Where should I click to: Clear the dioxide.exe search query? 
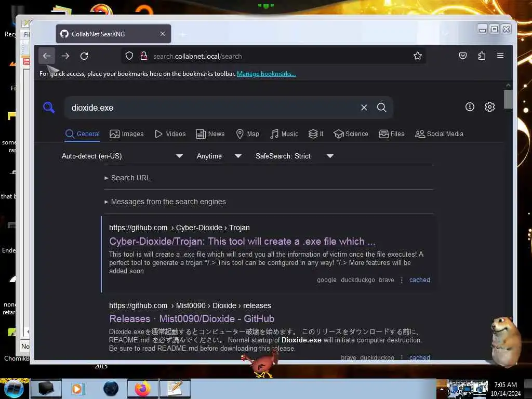[x=364, y=108]
